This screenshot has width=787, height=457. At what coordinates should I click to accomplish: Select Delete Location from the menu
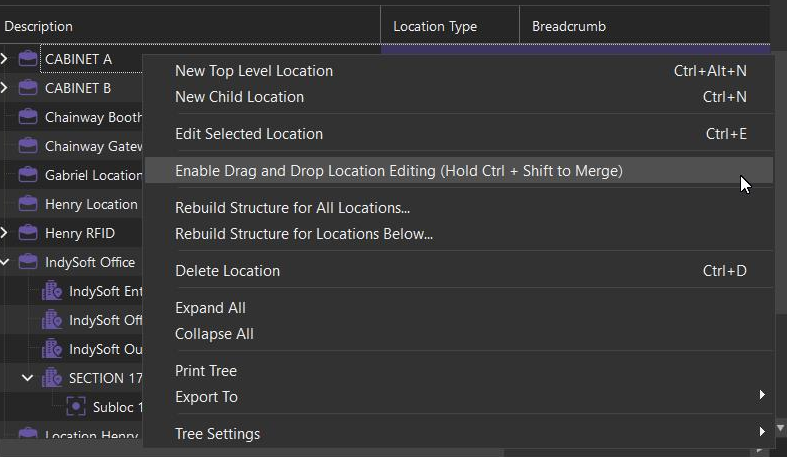pos(227,271)
